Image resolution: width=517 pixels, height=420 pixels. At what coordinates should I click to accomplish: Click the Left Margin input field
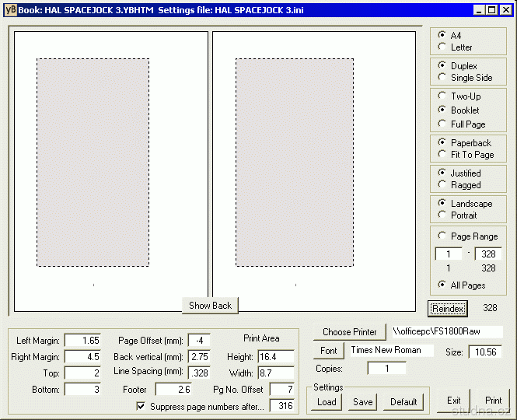(x=82, y=341)
